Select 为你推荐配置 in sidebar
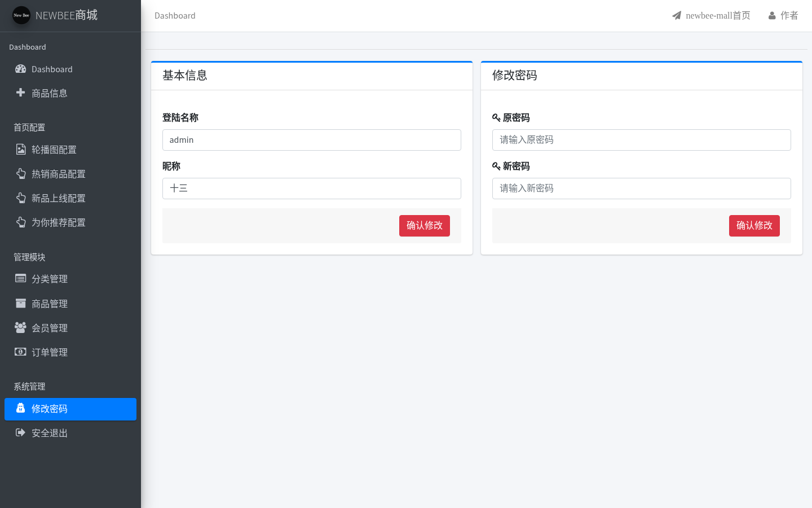 [x=70, y=222]
